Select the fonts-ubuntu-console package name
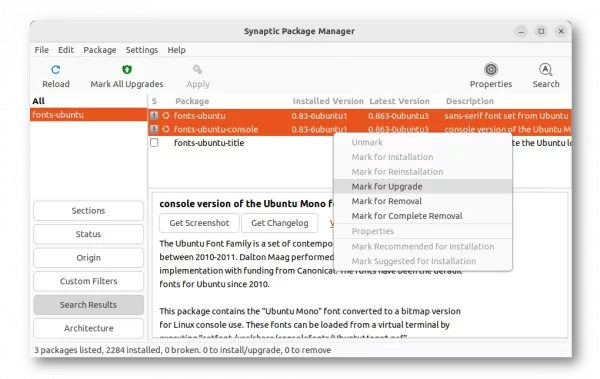600x379 pixels. [216, 129]
